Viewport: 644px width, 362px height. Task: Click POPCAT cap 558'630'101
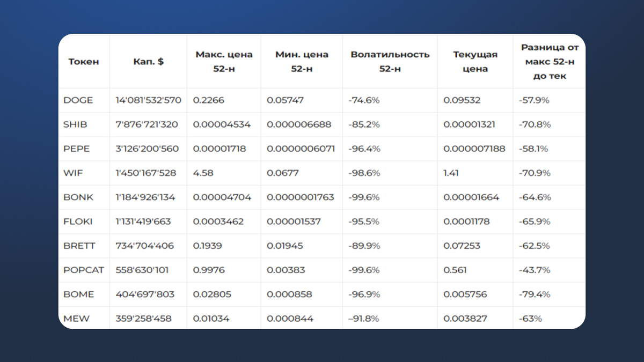pyautogui.click(x=142, y=270)
